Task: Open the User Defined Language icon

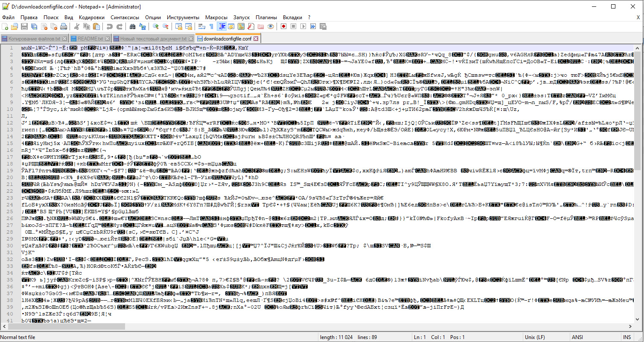Action: pos(231,26)
